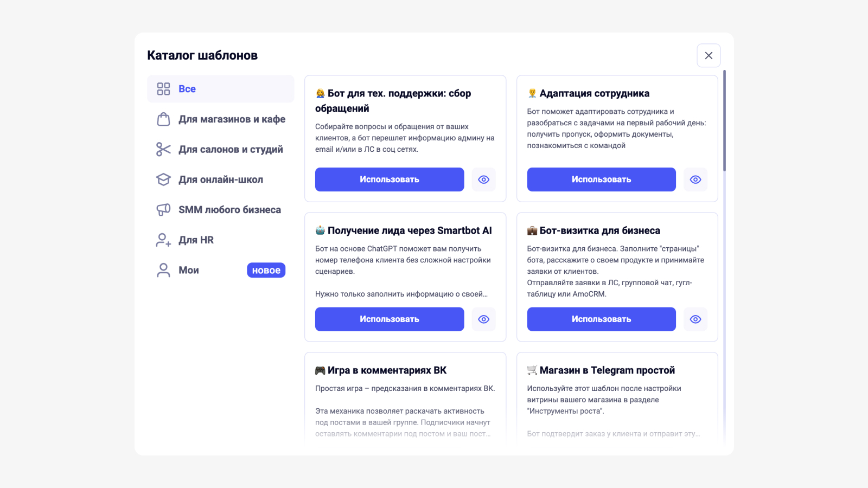Screen dimensions: 868x488
Task: Click the user profile icon beside 'Мои'
Action: 163,270
